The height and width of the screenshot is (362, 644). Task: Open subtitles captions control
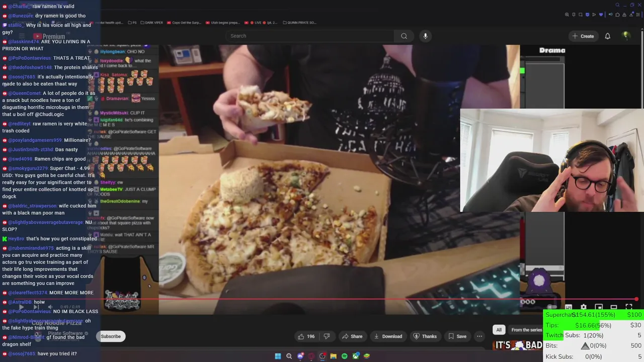click(569, 307)
